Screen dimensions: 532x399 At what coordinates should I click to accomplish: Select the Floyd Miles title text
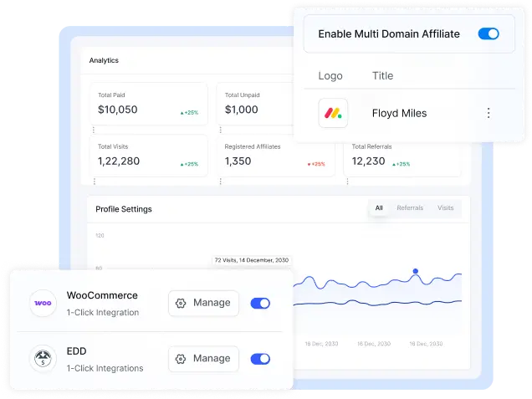pos(399,113)
